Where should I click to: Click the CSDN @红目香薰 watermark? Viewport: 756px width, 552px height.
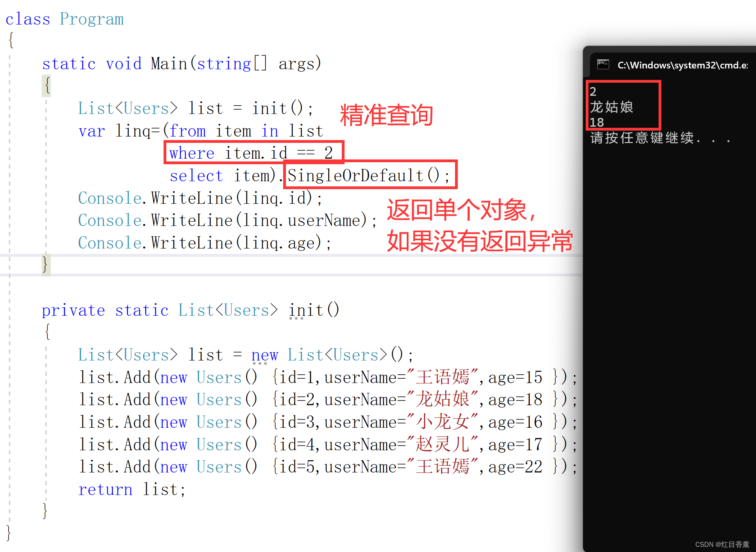point(722,544)
